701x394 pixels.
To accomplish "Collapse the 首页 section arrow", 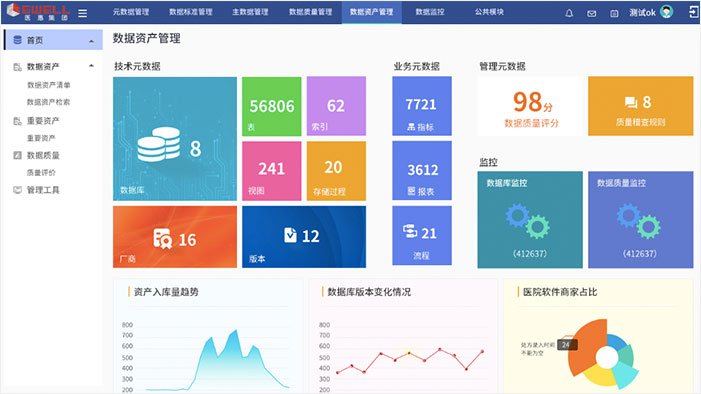I will click(x=92, y=41).
